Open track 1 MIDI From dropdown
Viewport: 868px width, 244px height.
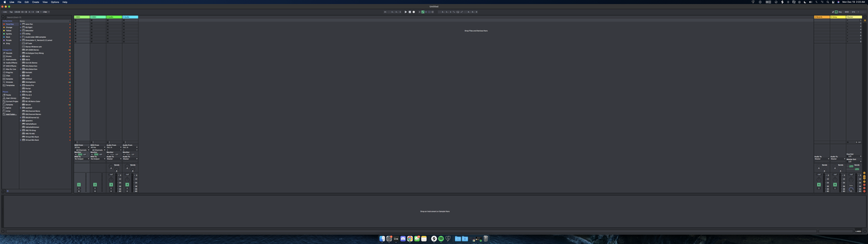(x=81, y=147)
